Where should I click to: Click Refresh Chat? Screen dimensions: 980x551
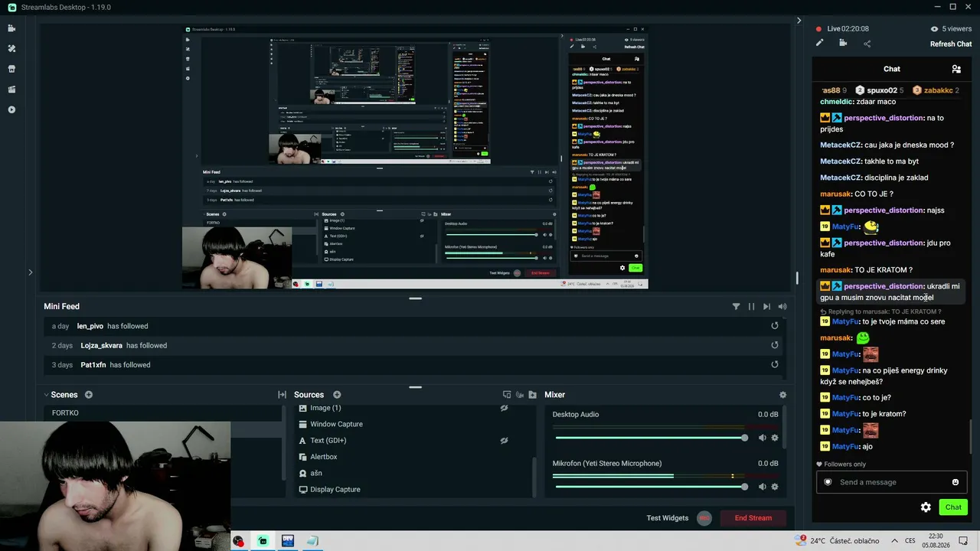coord(951,44)
